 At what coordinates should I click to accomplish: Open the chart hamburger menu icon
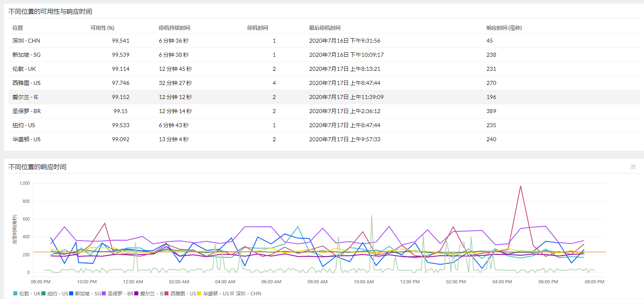tap(633, 167)
